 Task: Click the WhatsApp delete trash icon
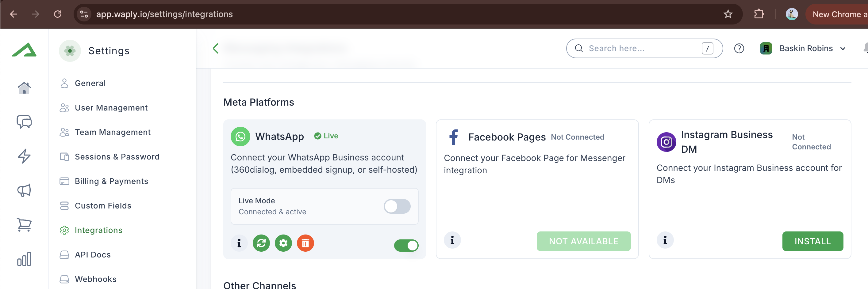[x=305, y=243]
